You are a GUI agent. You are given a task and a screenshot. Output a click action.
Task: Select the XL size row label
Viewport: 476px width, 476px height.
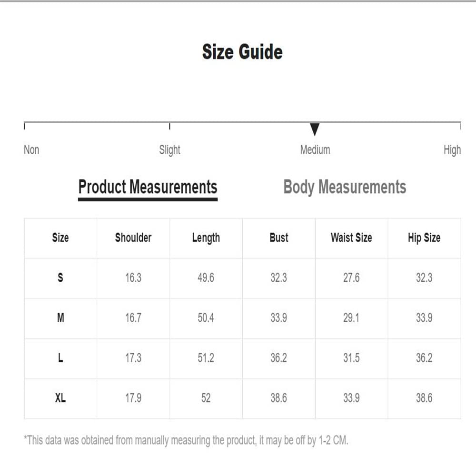(x=60, y=398)
